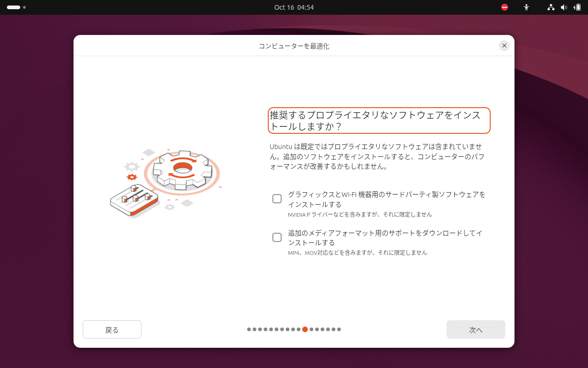This screenshot has width=588, height=368.
Task: Click the red do-not-disturb indicator icon
Action: coord(504,7)
